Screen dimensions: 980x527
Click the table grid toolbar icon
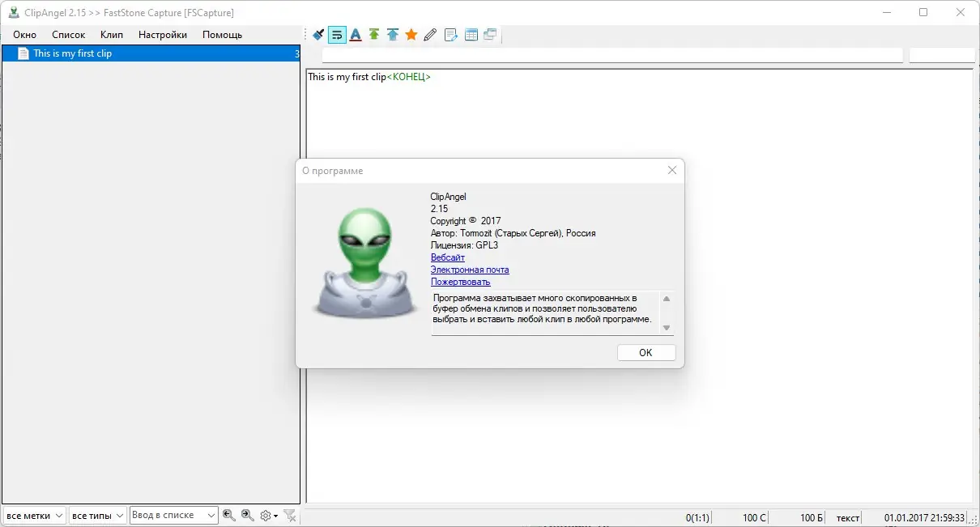click(471, 35)
